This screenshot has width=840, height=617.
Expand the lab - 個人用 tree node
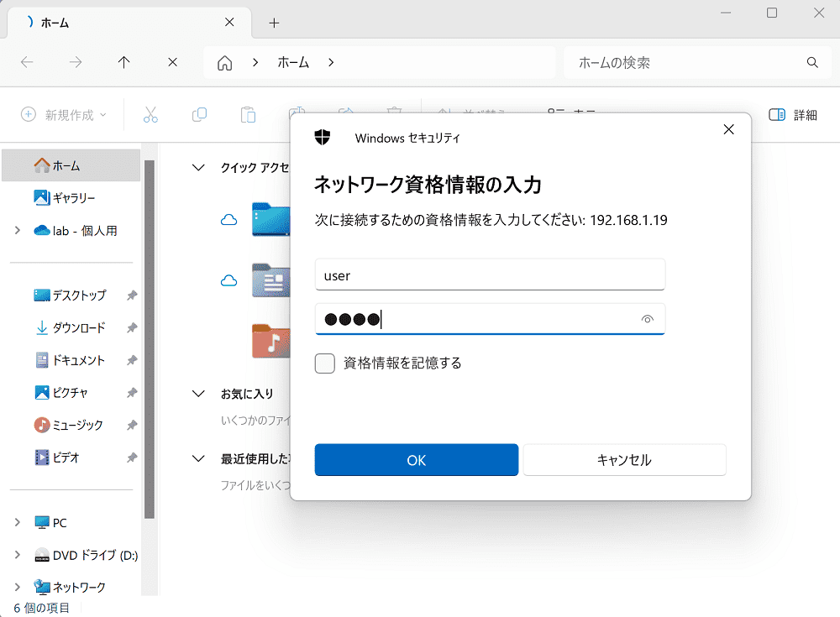coord(17,230)
